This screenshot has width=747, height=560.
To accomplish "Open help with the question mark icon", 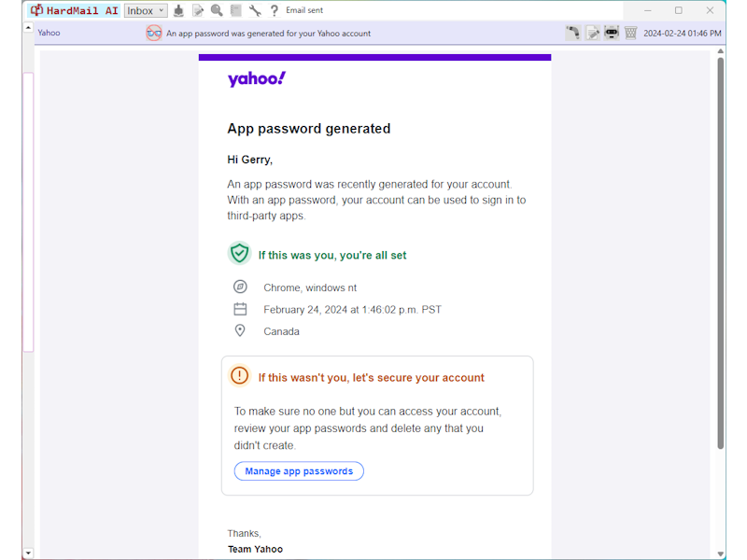I will (275, 10).
